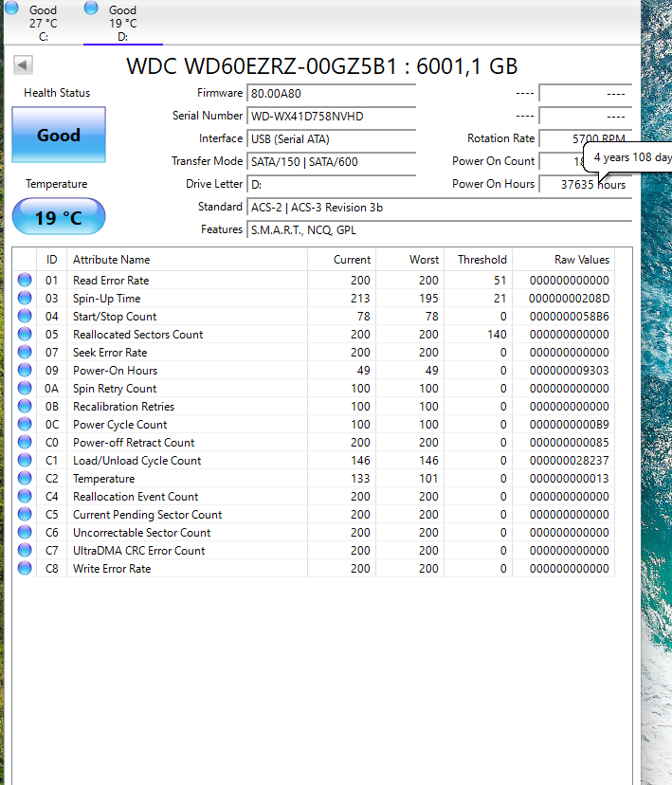Select the Reallocated Sectors Count attribute name
672x785 pixels.
pyautogui.click(x=138, y=335)
